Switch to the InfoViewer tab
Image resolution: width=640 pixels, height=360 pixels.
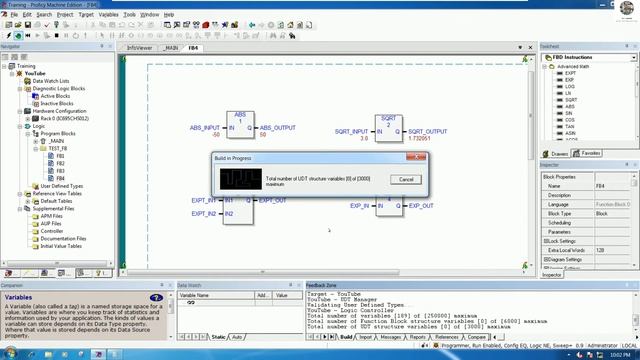point(139,48)
